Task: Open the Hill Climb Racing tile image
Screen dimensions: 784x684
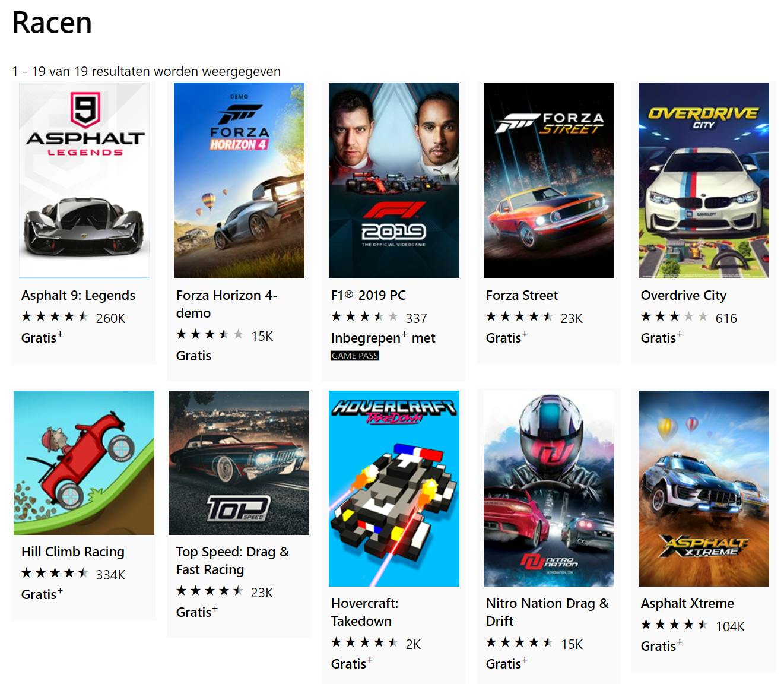Action: click(84, 463)
